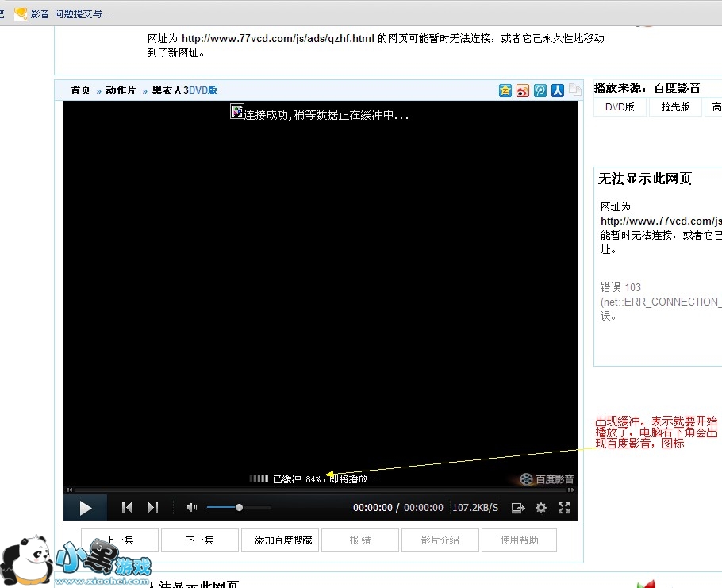
Task: Select the DVD版 source tab
Action: 620,107
